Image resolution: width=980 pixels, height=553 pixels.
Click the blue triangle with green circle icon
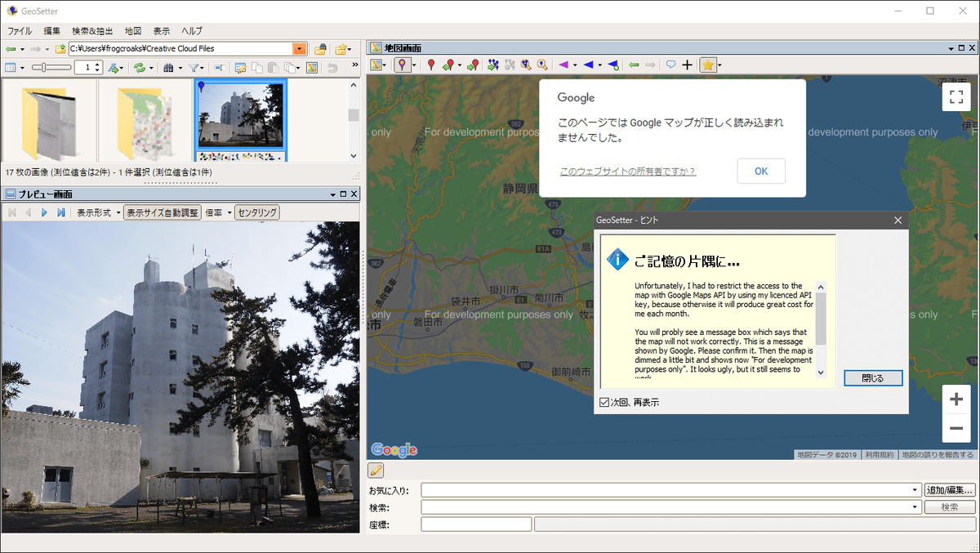point(613,65)
